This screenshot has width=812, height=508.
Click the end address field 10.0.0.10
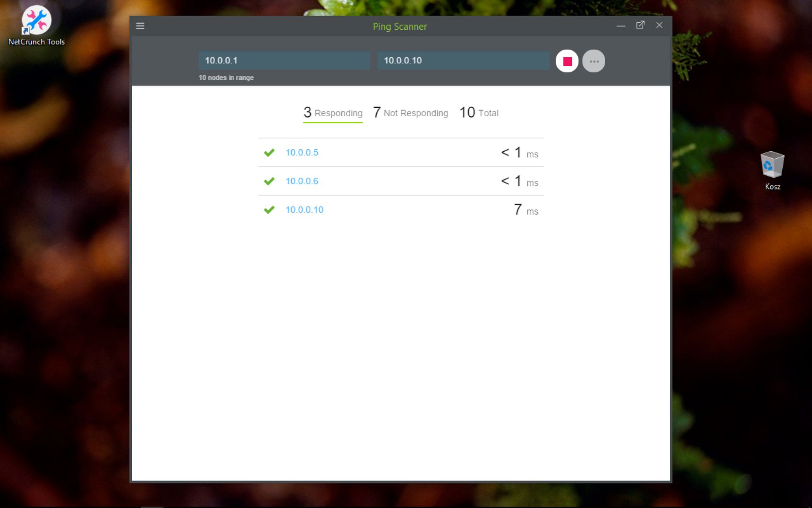463,60
